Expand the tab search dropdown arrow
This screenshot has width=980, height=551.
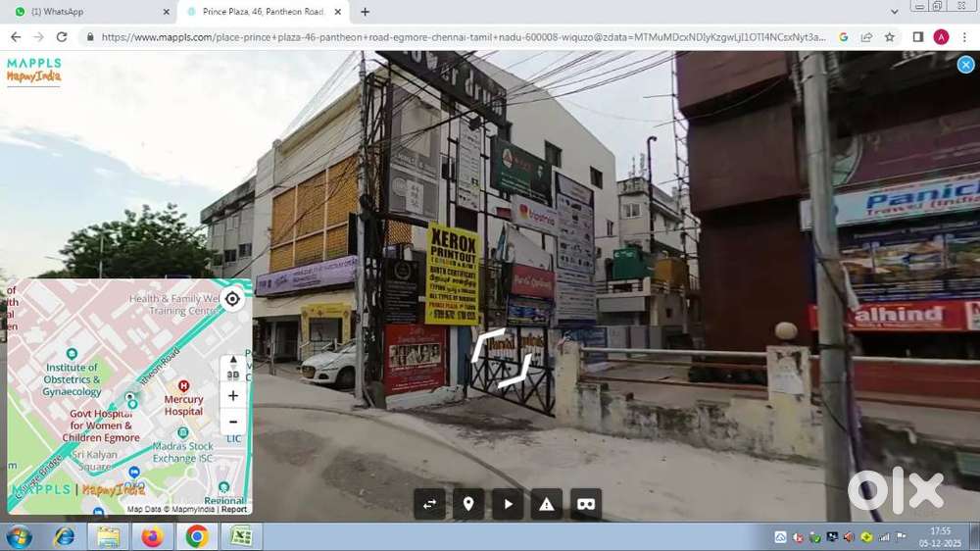tap(894, 12)
